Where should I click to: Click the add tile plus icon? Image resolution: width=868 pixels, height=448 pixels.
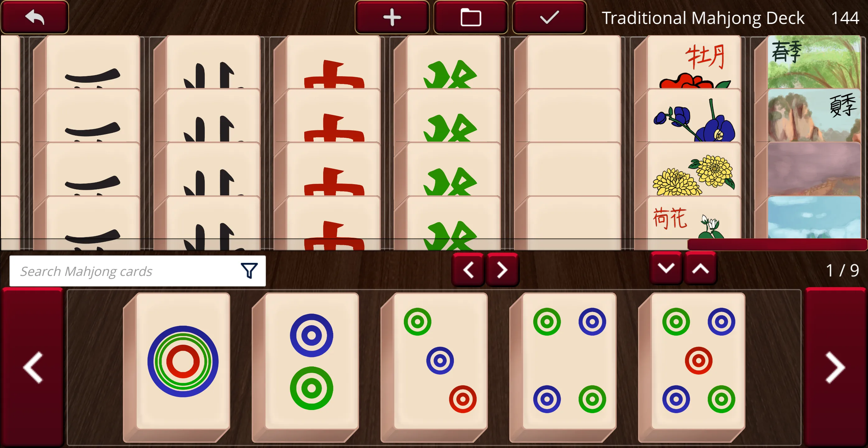394,17
